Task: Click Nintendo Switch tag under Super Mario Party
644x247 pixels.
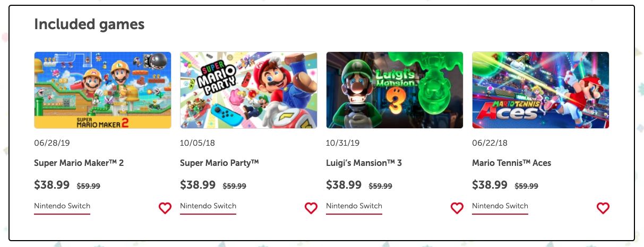Action: point(208,206)
